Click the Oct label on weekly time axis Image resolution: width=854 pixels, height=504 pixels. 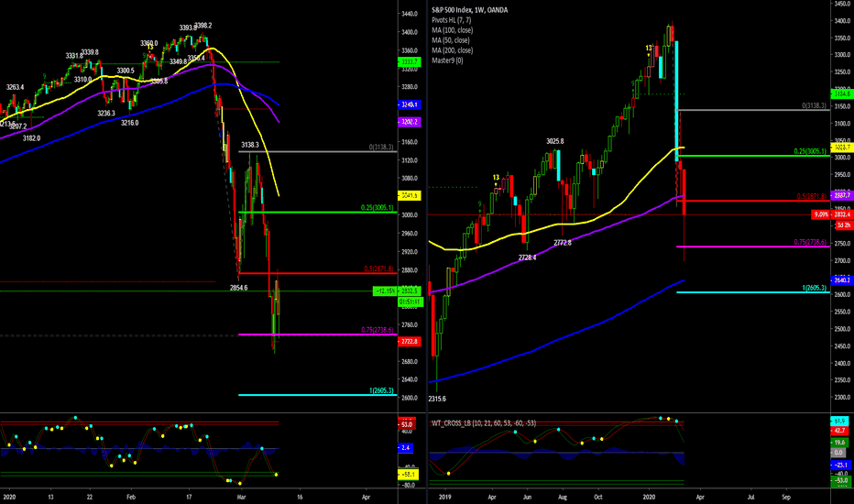pyautogui.click(x=598, y=497)
